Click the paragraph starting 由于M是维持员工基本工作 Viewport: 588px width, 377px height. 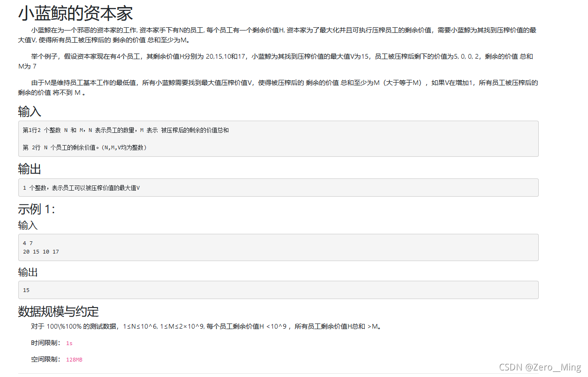tap(278, 87)
